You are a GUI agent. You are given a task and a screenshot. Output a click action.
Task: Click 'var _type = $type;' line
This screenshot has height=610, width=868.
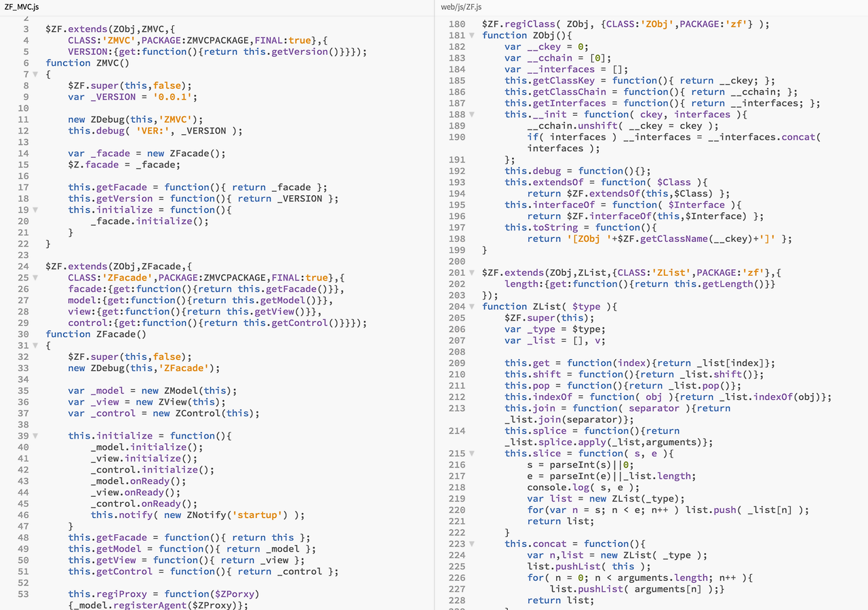[x=555, y=329]
